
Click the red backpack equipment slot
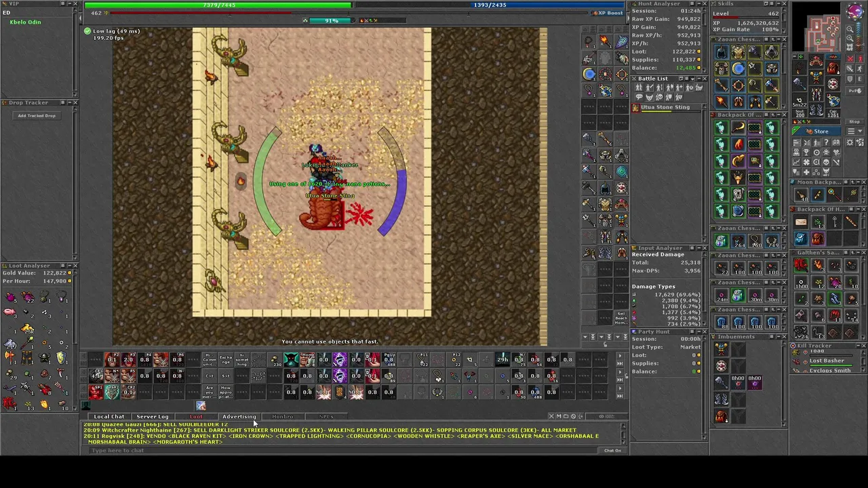[833, 68]
